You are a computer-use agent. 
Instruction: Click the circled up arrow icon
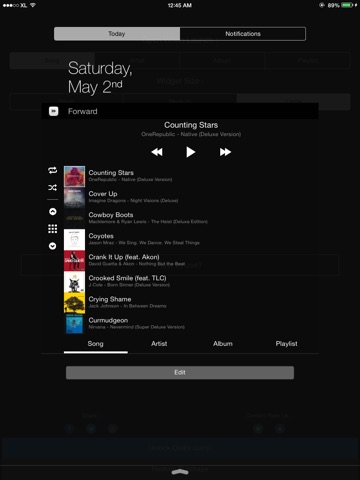pos(53,212)
